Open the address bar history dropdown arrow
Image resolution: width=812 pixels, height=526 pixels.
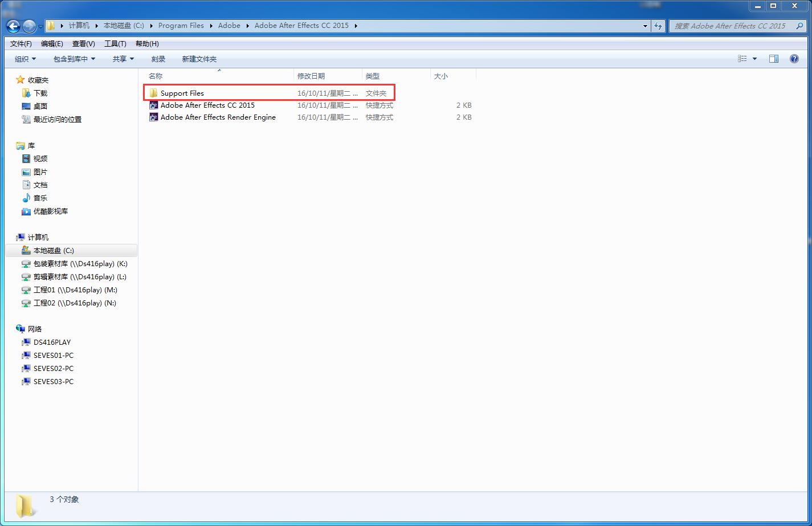click(645, 26)
